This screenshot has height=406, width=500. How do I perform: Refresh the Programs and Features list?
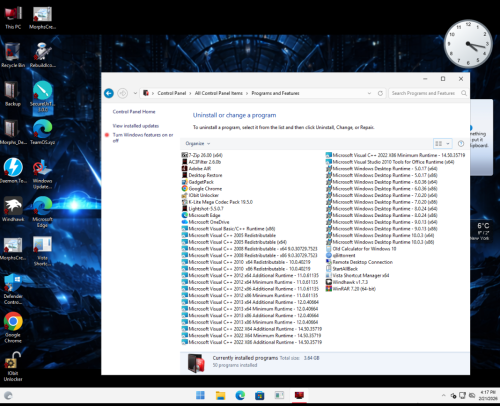(380, 93)
